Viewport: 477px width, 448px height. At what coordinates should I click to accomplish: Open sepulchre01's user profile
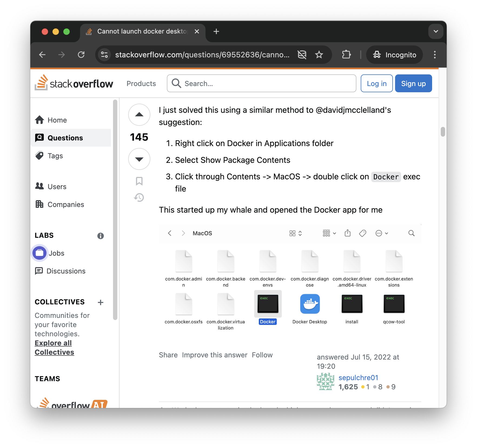coord(358,378)
